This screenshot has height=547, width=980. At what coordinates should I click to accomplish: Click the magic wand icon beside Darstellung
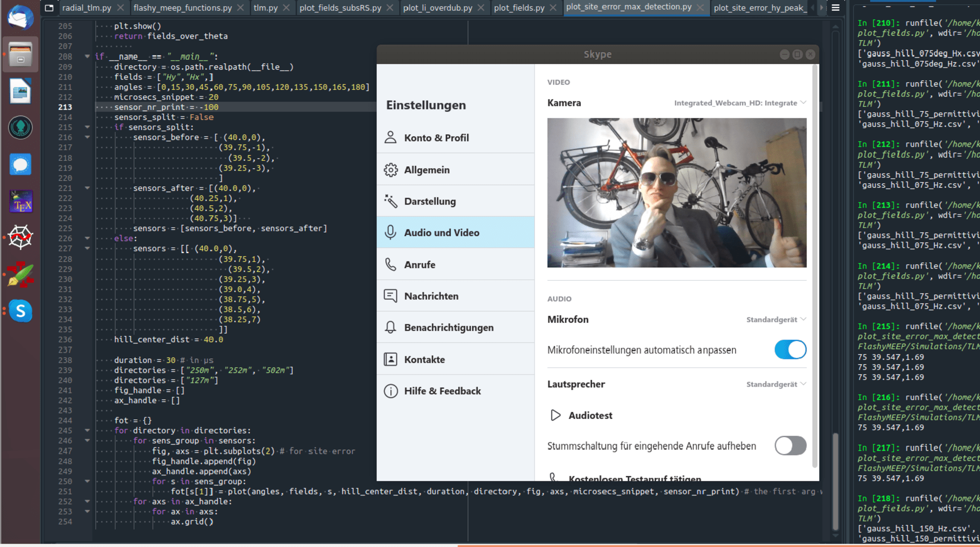click(x=391, y=201)
